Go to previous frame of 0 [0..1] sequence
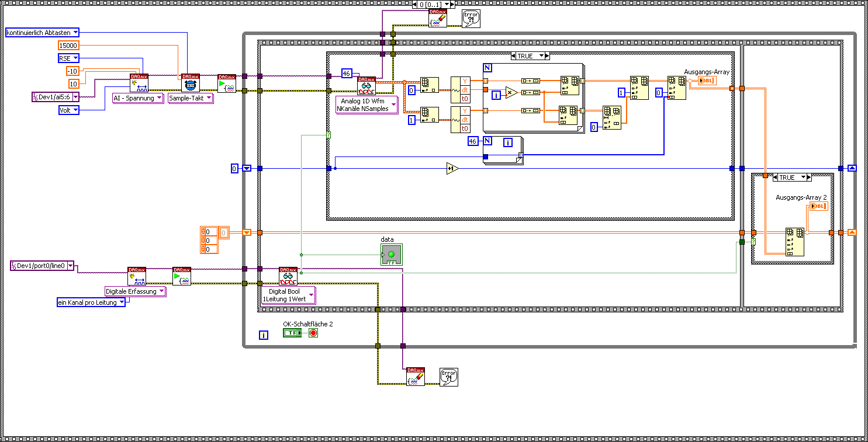This screenshot has width=868, height=442. pyautogui.click(x=415, y=4)
